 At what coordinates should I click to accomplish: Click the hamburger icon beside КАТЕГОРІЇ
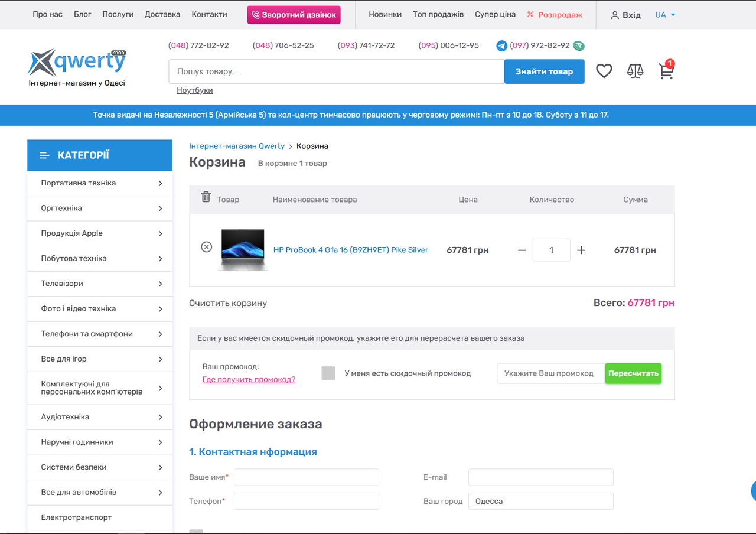[x=44, y=155]
